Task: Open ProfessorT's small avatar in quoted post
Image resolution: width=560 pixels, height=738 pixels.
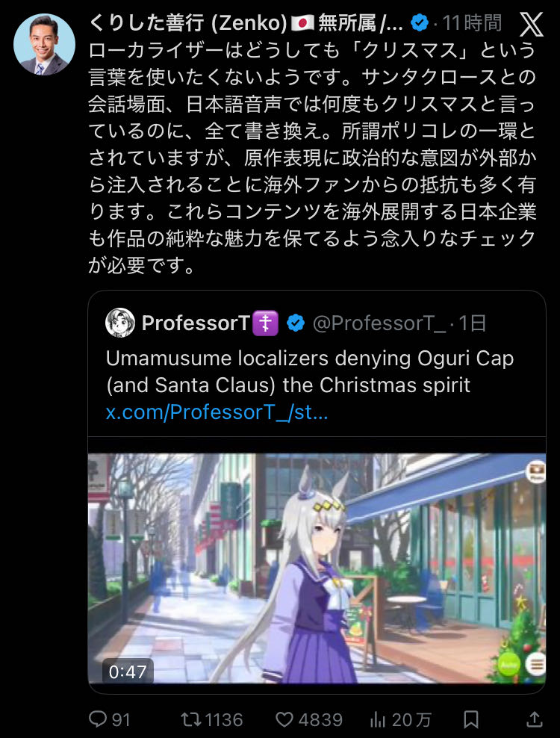Action: pyautogui.click(x=120, y=323)
